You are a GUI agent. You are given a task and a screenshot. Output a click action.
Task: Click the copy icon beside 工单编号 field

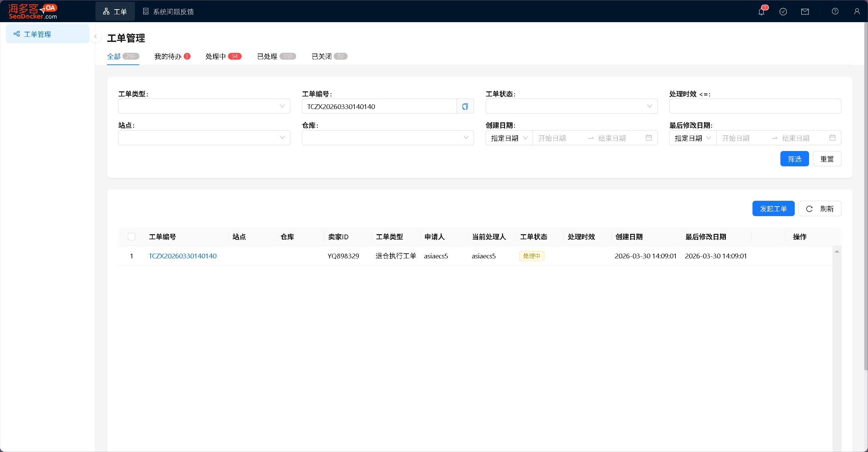coord(465,106)
